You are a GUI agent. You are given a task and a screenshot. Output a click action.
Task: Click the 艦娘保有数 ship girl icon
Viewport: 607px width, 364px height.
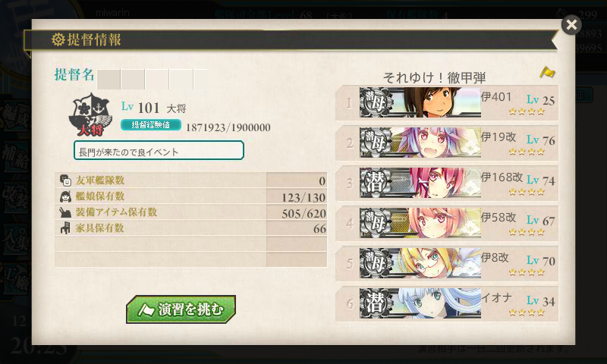[65, 196]
